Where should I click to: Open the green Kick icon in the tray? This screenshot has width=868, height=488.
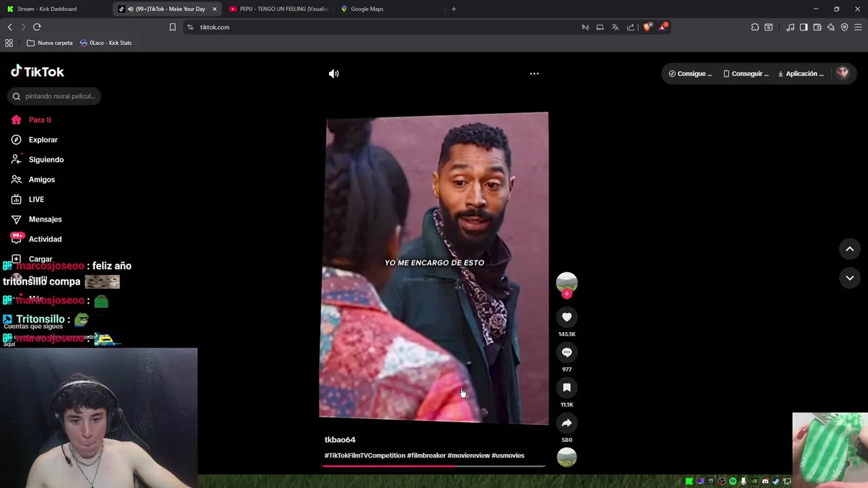click(x=690, y=481)
